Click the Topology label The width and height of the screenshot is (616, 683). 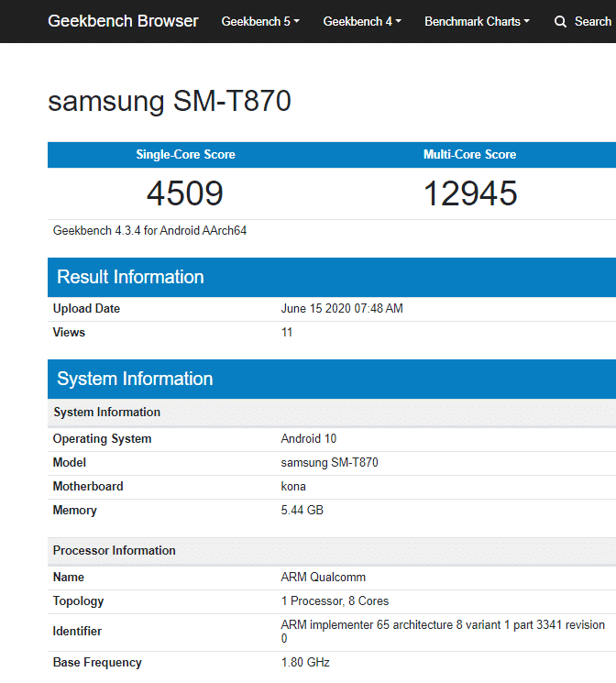[x=79, y=601]
